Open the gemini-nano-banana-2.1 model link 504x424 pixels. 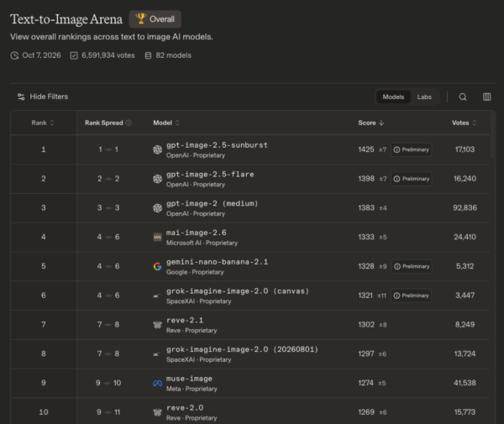coord(217,262)
